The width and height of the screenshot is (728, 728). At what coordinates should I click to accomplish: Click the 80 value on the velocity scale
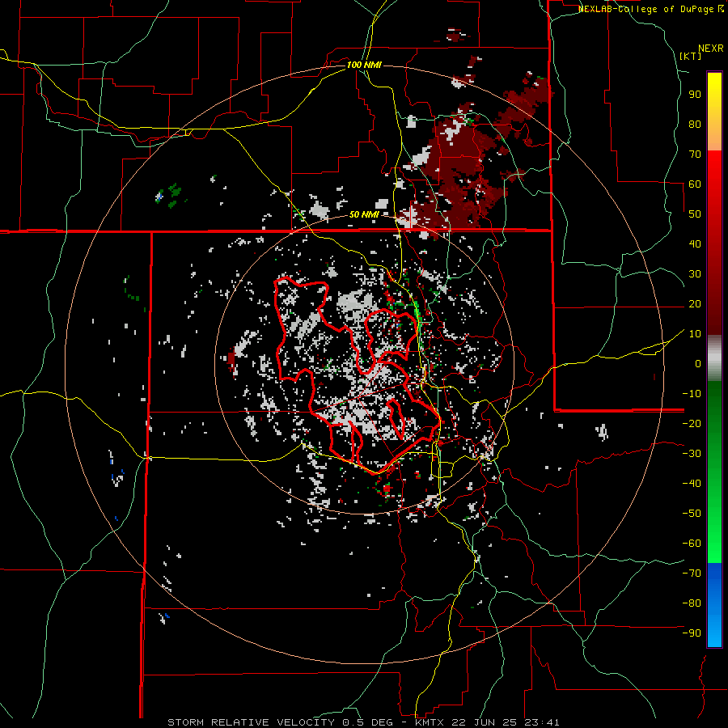click(x=695, y=125)
